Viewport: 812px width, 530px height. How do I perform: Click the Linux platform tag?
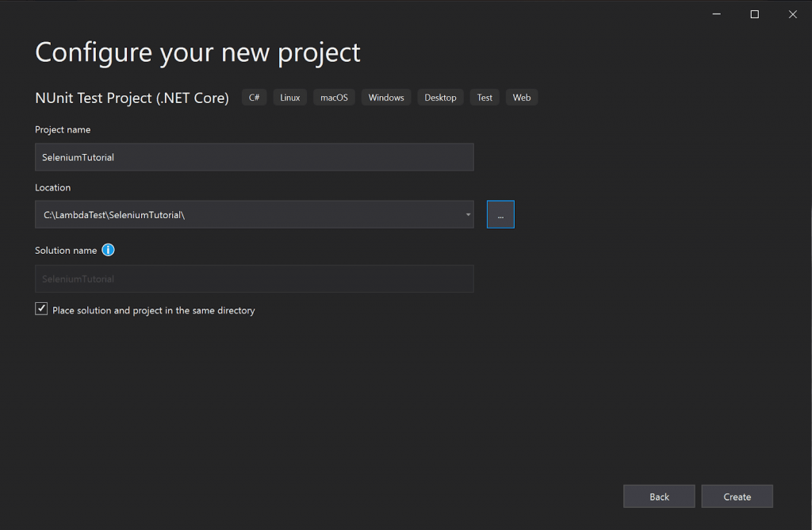point(289,97)
